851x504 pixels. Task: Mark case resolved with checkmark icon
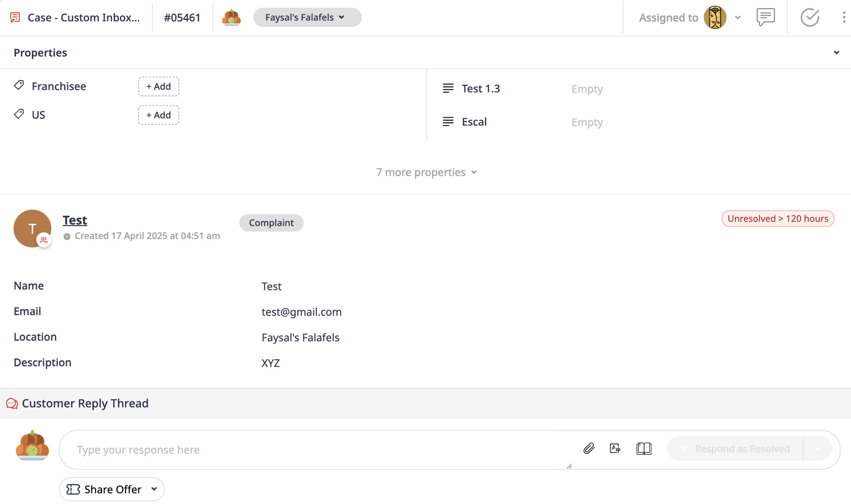coord(810,17)
